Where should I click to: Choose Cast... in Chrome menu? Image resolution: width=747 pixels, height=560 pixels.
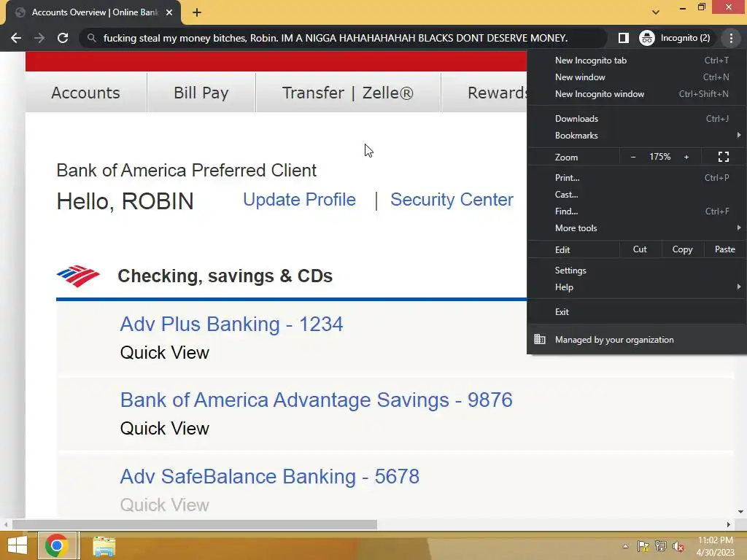[637, 194]
